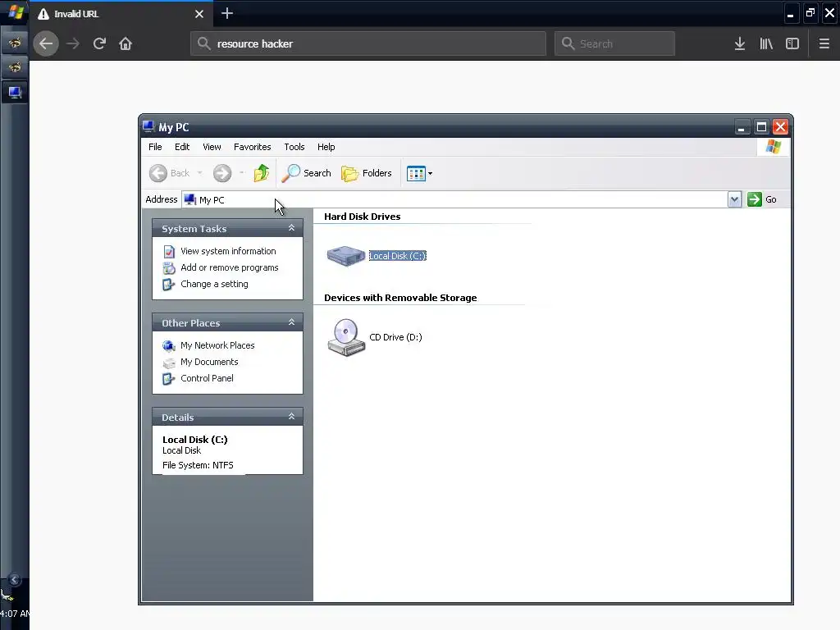
Task: Open the Forward history dropdown arrow
Action: (242, 173)
